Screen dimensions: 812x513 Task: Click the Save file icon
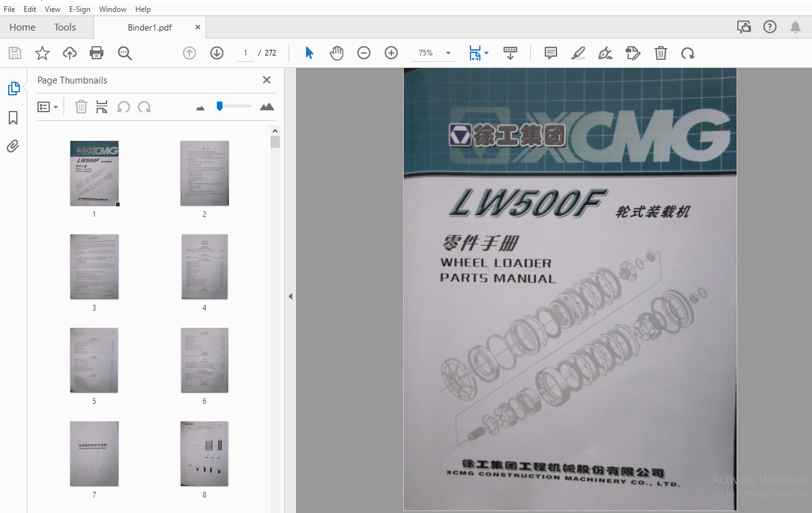(x=14, y=53)
